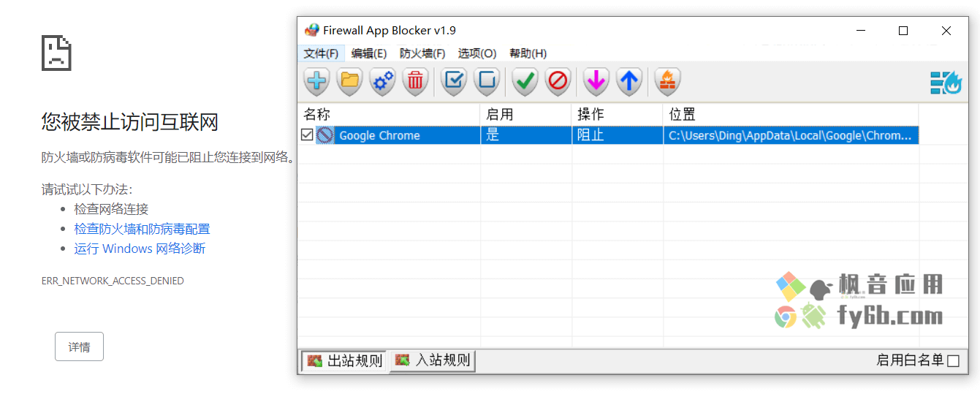
Task: Click the red prohibition Block icon
Action: (x=558, y=81)
